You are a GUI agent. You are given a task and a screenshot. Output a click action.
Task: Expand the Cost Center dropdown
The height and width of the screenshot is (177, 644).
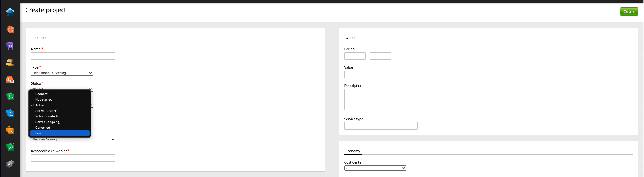click(375, 168)
